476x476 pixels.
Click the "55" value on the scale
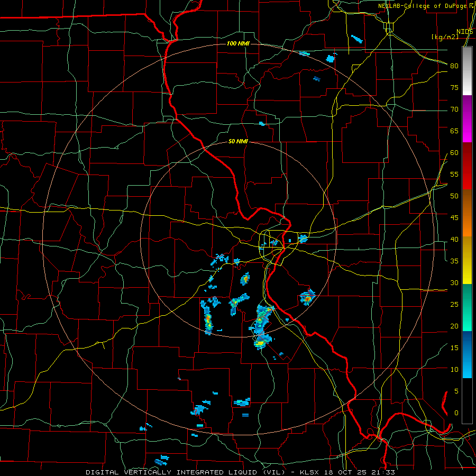tap(454, 175)
